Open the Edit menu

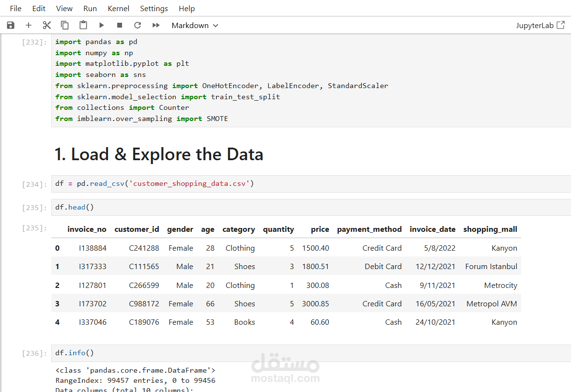point(39,8)
